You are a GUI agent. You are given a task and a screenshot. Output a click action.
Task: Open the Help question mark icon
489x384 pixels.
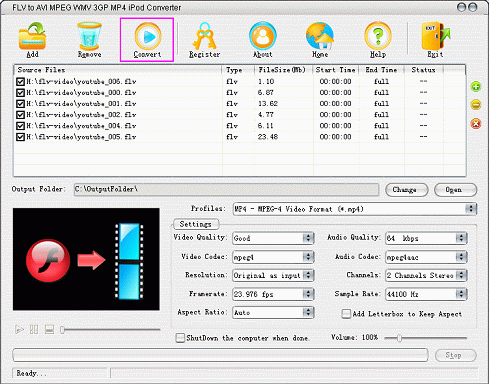(x=378, y=36)
